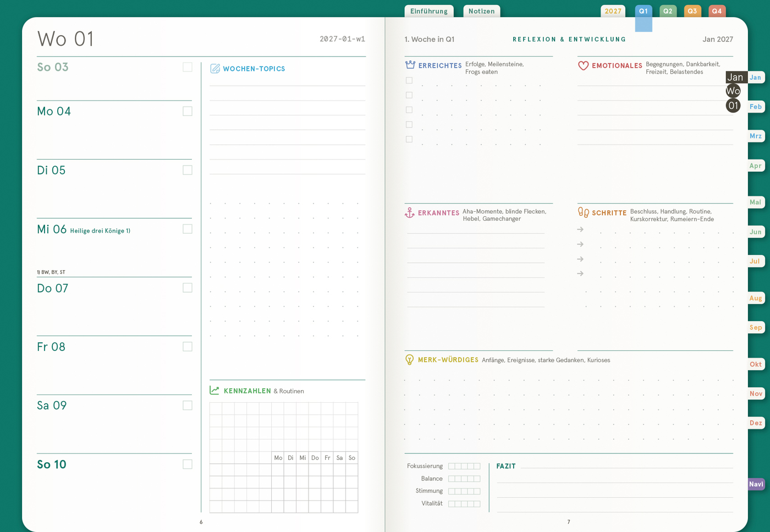Viewport: 770px width, 532px height.
Task: Click the Emotionales heart icon
Action: point(584,65)
